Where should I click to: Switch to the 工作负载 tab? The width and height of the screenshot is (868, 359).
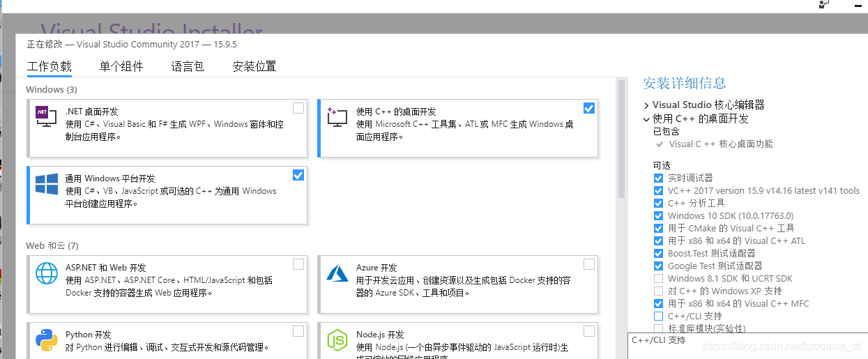click(x=49, y=67)
